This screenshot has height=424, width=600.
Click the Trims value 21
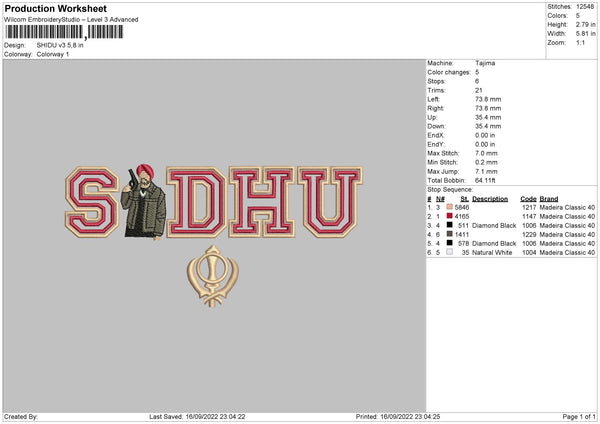[x=479, y=90]
